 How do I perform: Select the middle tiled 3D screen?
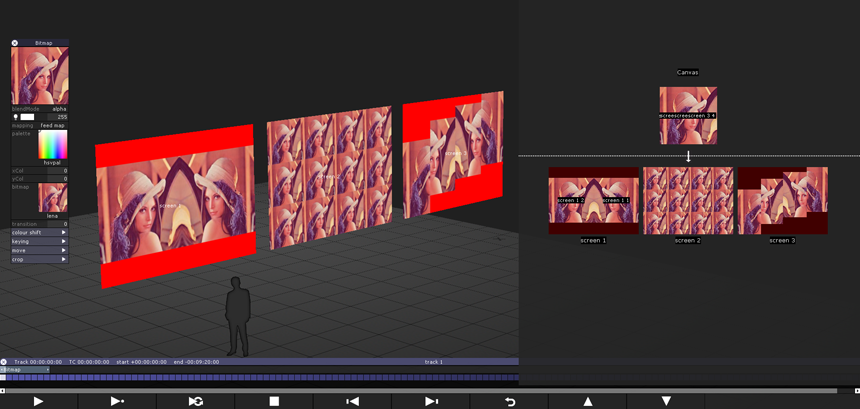coord(330,177)
